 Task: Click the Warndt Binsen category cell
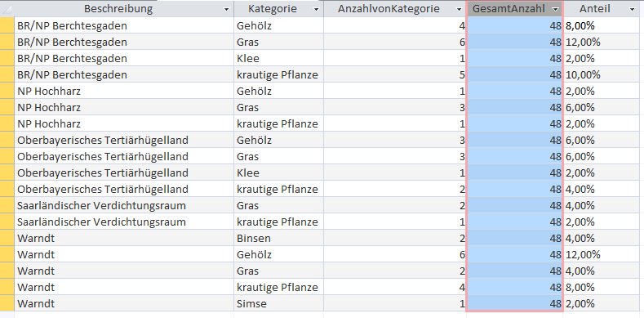pyautogui.click(x=279, y=238)
